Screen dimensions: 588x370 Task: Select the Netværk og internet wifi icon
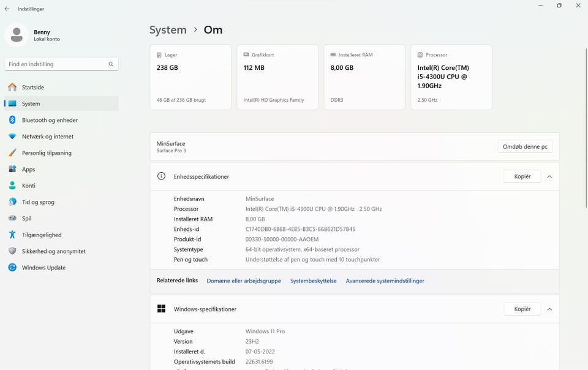(12, 137)
